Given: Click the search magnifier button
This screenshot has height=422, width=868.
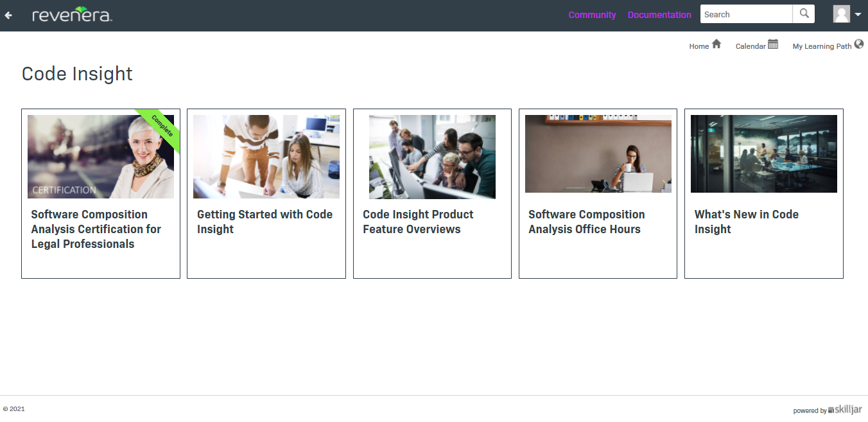Looking at the screenshot, I should (804, 14).
